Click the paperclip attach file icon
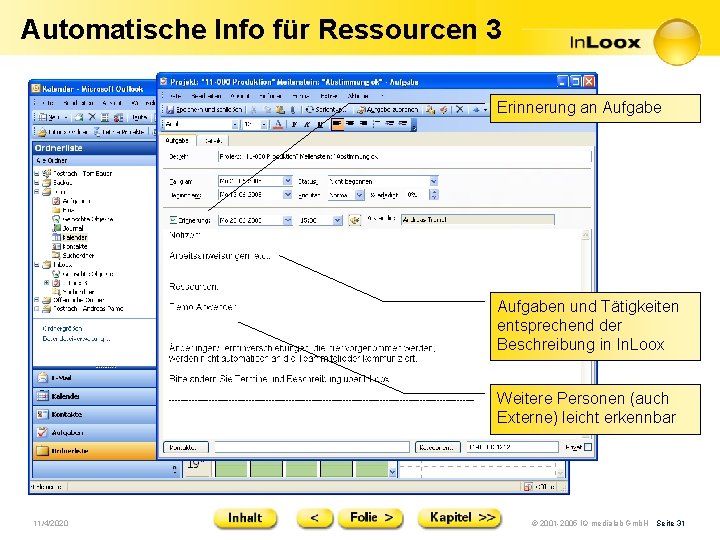 click(293, 110)
